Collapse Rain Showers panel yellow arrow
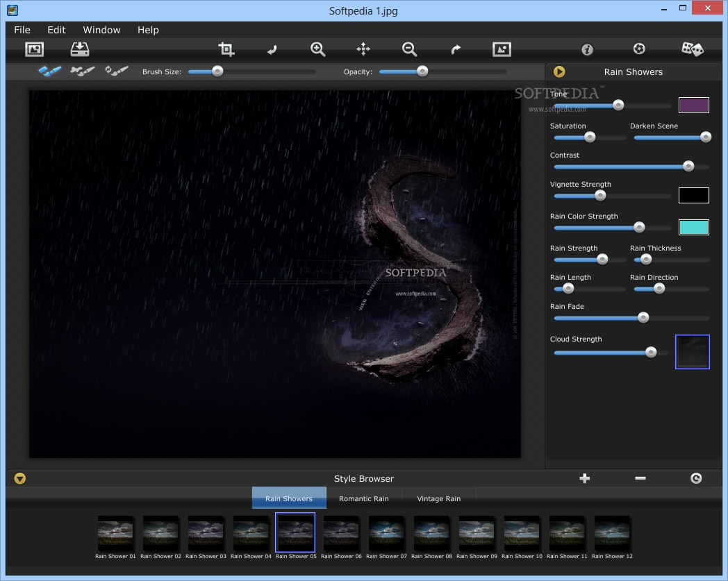 559,72
